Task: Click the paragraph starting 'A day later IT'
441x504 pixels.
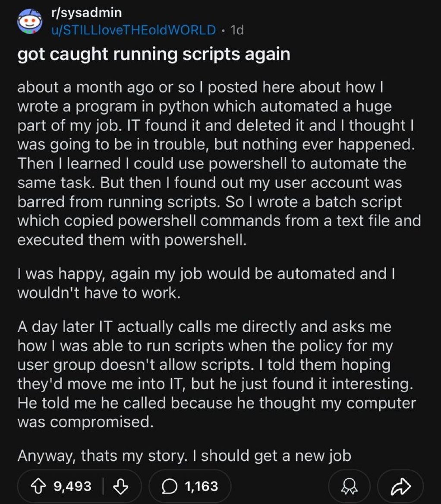Action: click(216, 374)
